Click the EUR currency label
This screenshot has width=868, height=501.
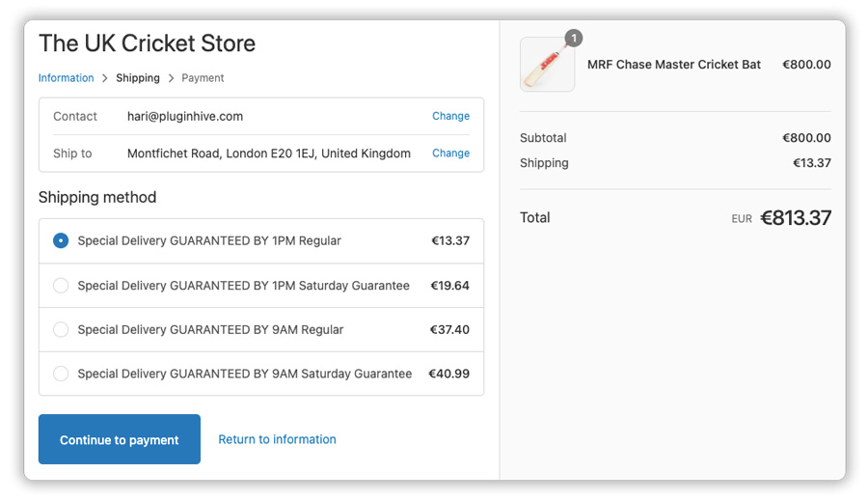(742, 219)
